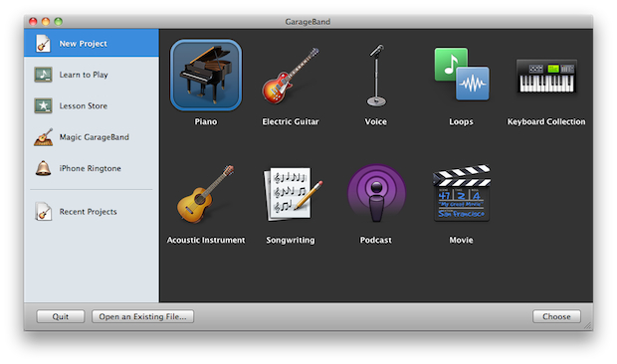Click the Electric Guitar text label

291,122
